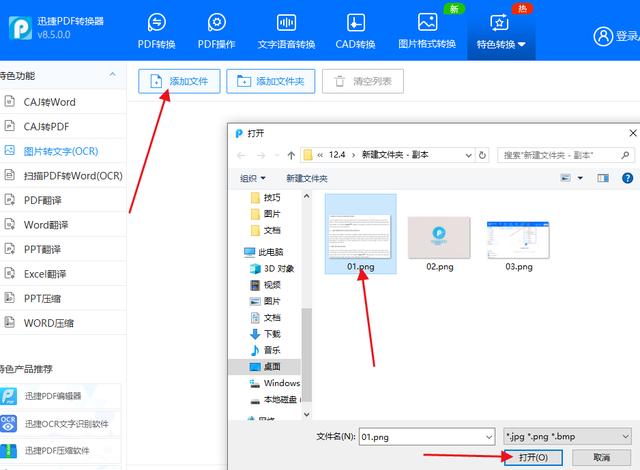Click the 添加文件夹 button
Viewport: 640px width, 470px height.
click(x=271, y=81)
